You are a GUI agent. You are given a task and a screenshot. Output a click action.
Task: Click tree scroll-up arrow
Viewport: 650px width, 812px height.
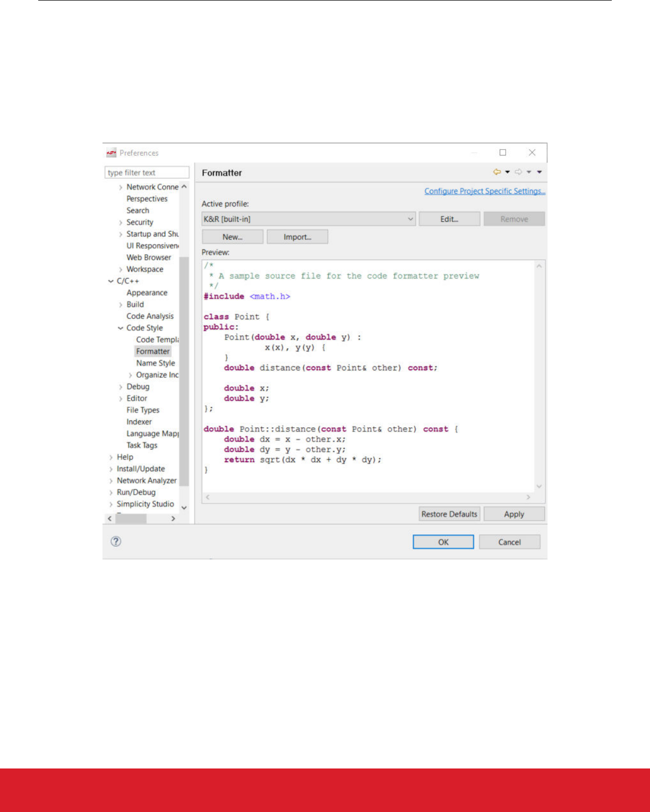(x=184, y=187)
